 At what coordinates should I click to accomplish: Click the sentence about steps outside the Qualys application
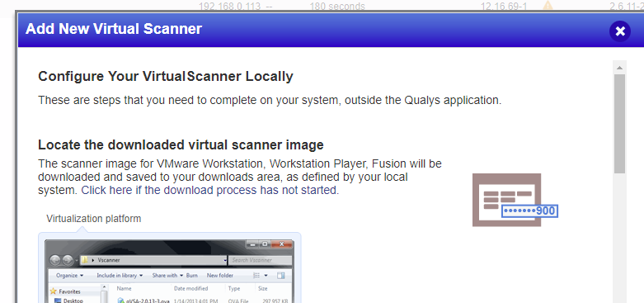(270, 101)
